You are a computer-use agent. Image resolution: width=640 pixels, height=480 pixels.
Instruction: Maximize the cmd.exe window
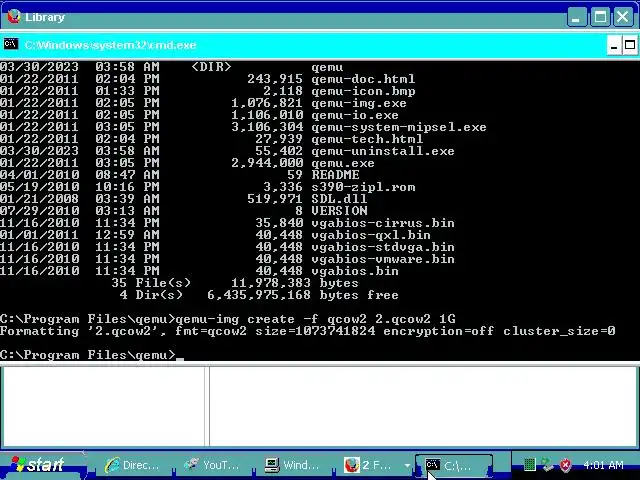click(x=630, y=45)
